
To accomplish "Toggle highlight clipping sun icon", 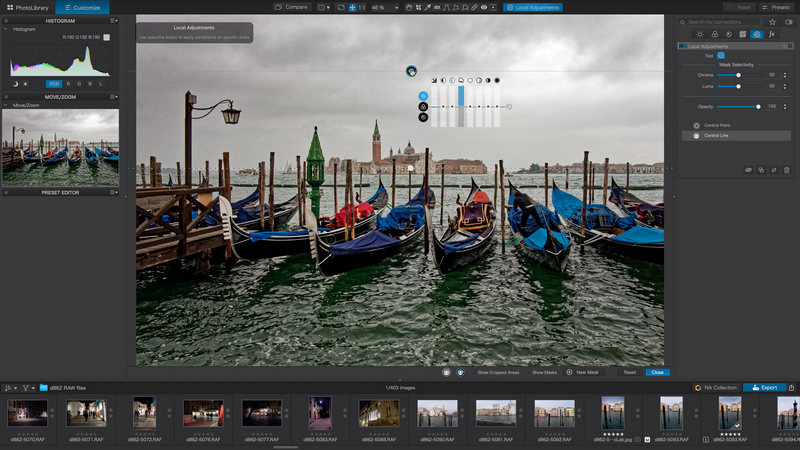I will (x=26, y=84).
